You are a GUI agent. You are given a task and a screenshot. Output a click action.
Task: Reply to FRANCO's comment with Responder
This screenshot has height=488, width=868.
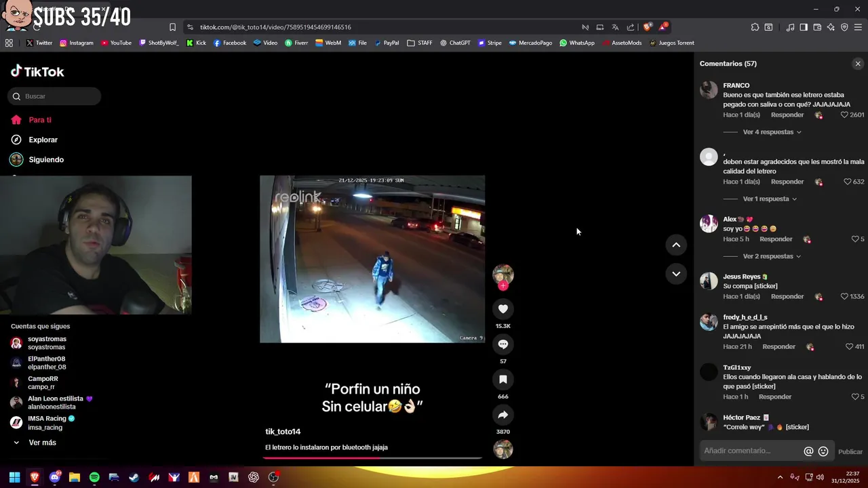[787, 115]
